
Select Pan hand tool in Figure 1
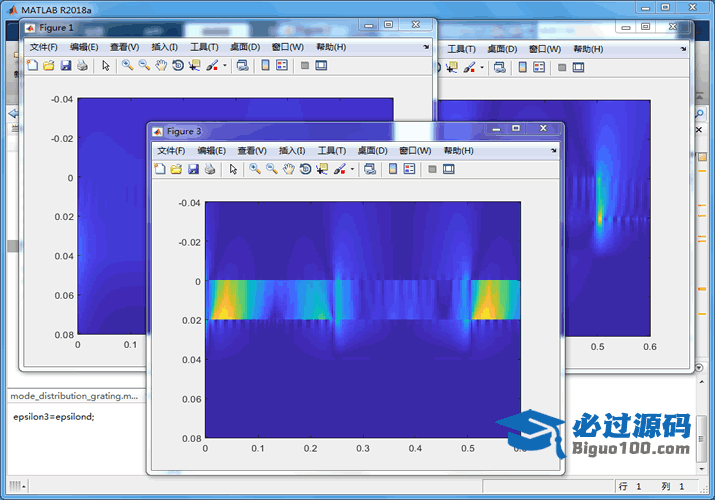coord(161,66)
